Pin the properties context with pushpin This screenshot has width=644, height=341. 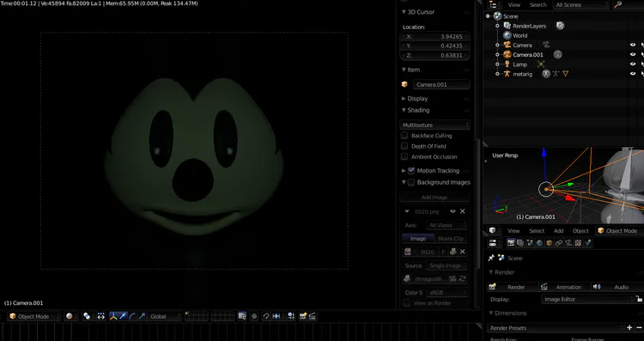click(x=491, y=258)
